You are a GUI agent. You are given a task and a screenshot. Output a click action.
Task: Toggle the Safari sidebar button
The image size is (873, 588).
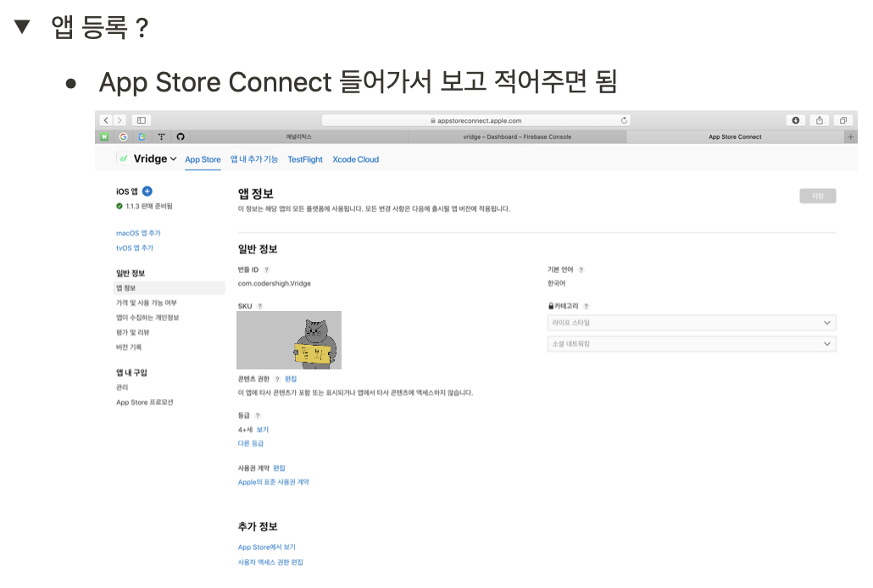(142, 120)
